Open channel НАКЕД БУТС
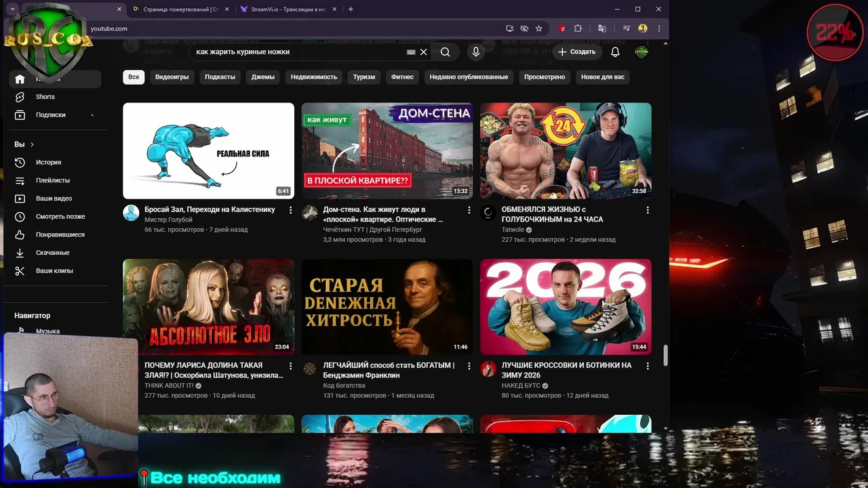This screenshot has width=868, height=488. pyautogui.click(x=521, y=386)
